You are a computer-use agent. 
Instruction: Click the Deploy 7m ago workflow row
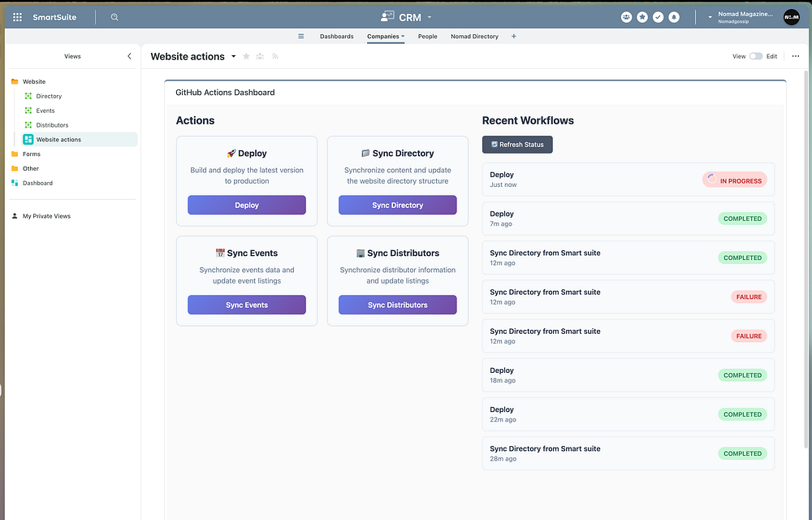click(628, 219)
